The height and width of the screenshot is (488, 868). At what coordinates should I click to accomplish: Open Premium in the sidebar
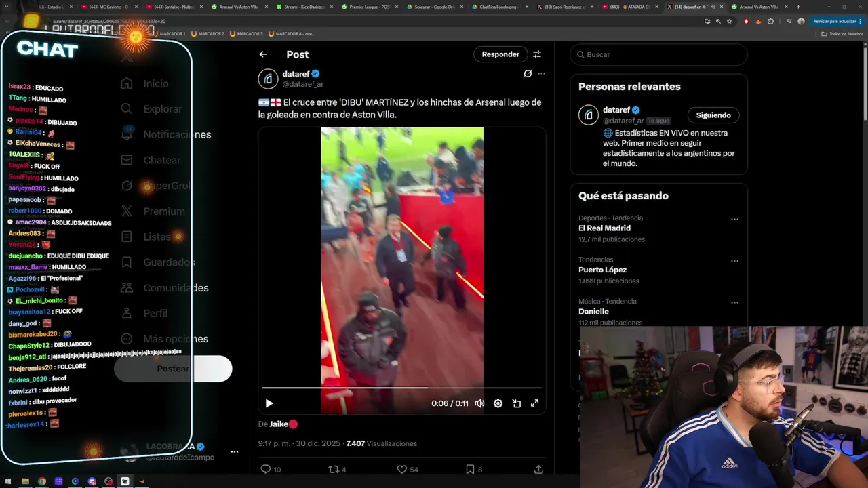[x=153, y=211]
